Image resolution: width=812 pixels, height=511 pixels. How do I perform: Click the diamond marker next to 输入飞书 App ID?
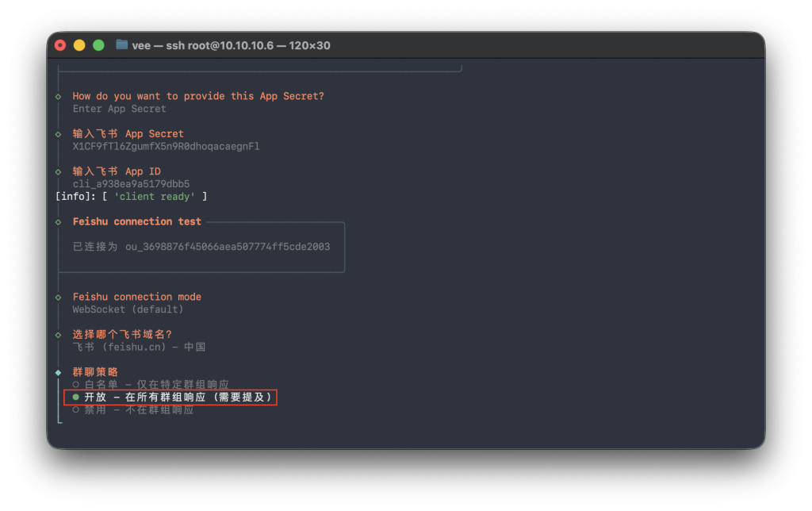[58, 172]
